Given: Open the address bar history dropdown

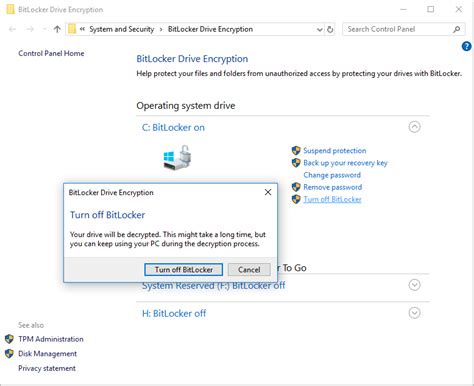Looking at the screenshot, I should click(319, 29).
